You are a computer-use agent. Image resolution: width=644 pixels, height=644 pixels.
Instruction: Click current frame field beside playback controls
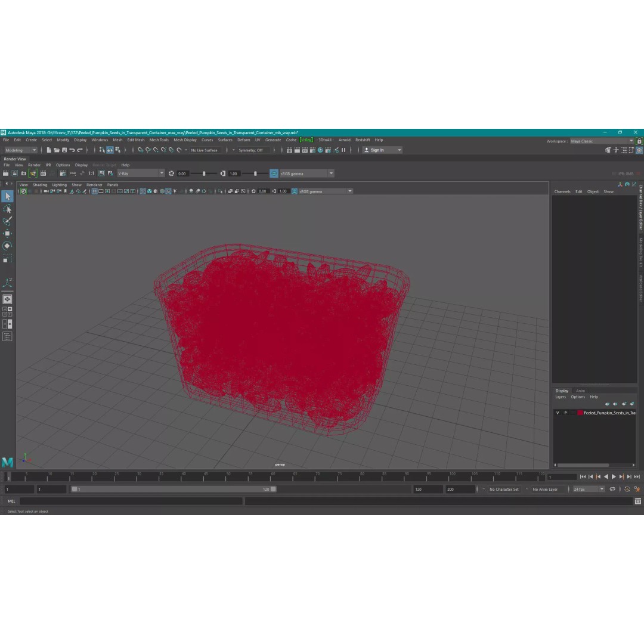click(562, 477)
